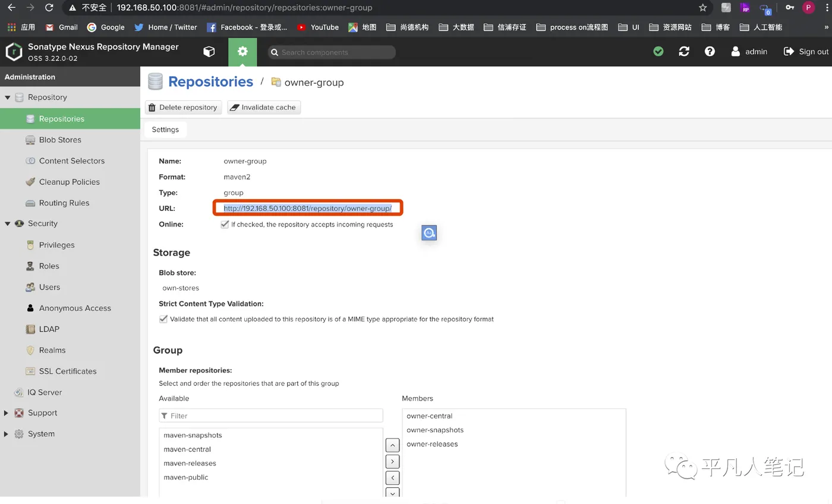Click the admin user account button
This screenshot has width=832, height=504.
pyautogui.click(x=749, y=52)
